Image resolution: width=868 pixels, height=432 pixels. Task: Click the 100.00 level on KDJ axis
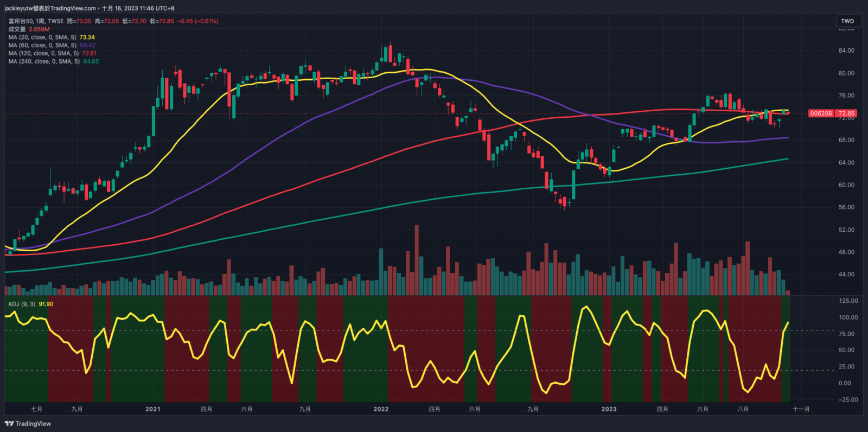[848, 317]
